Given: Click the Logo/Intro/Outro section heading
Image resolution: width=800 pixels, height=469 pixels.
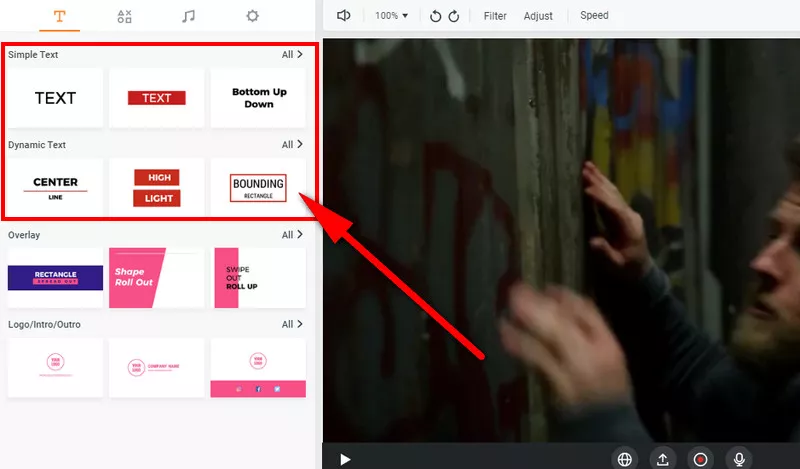Looking at the screenshot, I should (x=44, y=324).
